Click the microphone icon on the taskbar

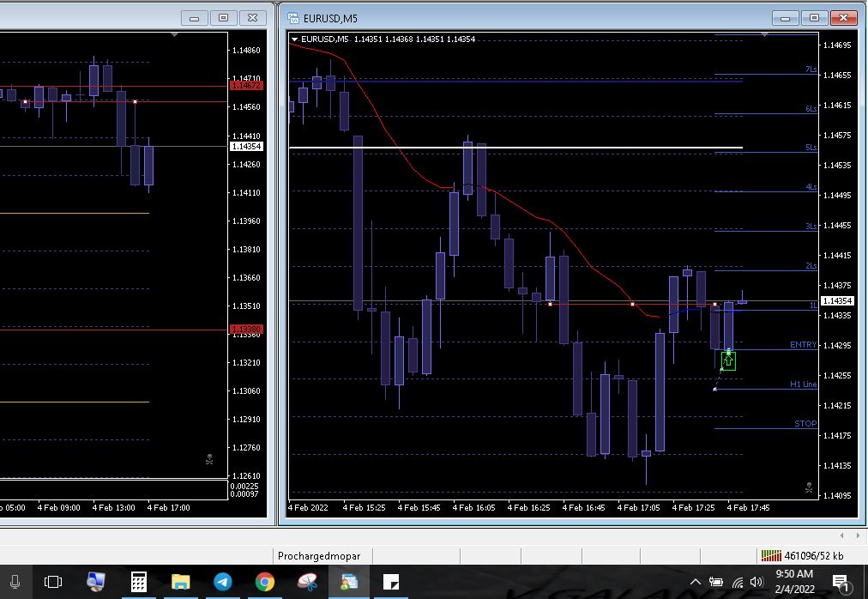pos(15,582)
